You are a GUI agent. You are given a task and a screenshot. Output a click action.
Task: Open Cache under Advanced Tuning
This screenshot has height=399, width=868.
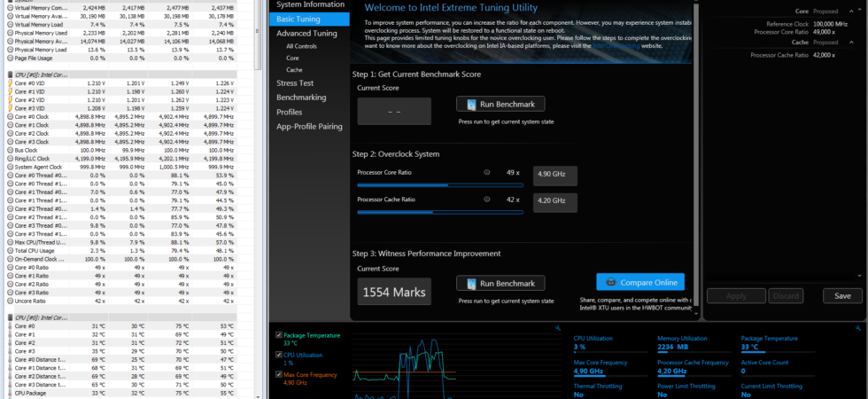click(x=294, y=70)
